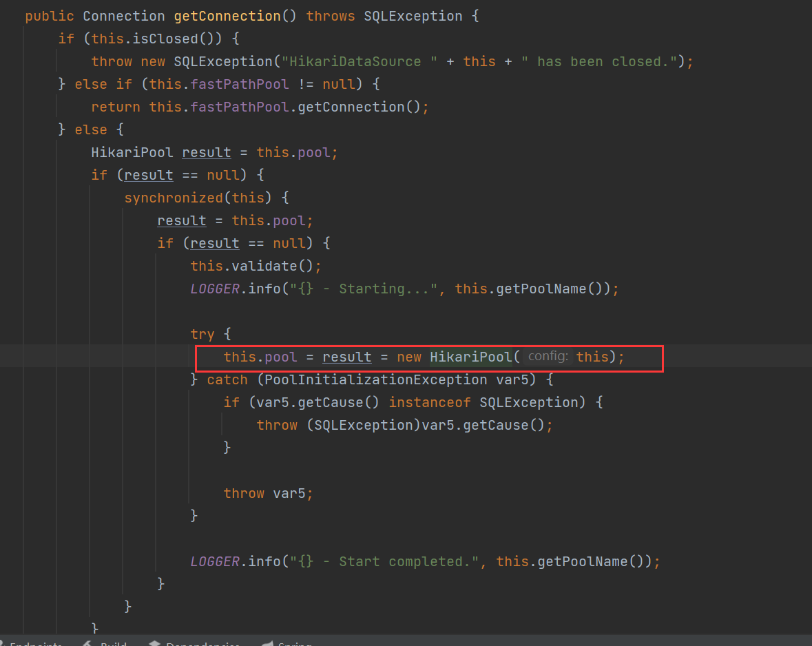Click the "{} - Starting..." log string
This screenshot has width=812, height=646.
click(364, 289)
